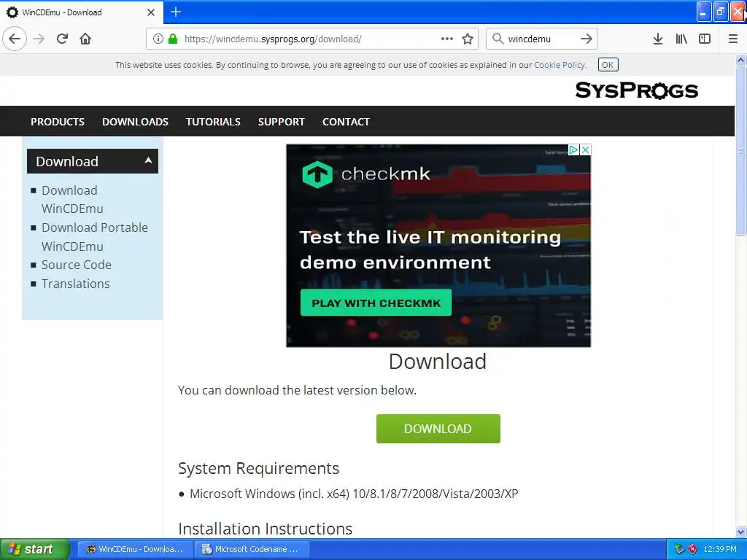Image resolution: width=747 pixels, height=560 pixels.
Task: Click the network tray icon in taskbar
Action: (679, 549)
